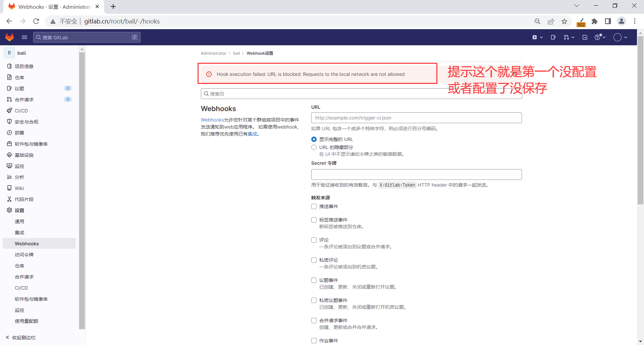Open the browser side panel icon

click(x=608, y=21)
